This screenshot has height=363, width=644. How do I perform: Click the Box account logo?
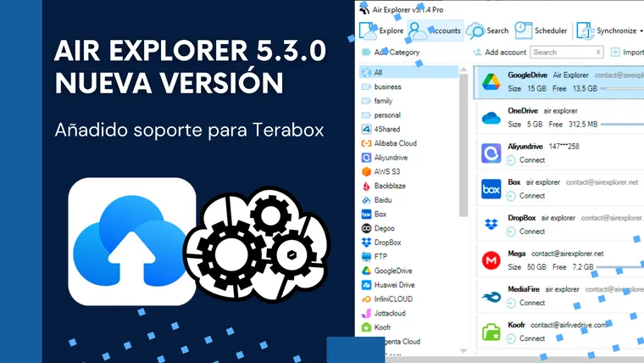(491, 189)
